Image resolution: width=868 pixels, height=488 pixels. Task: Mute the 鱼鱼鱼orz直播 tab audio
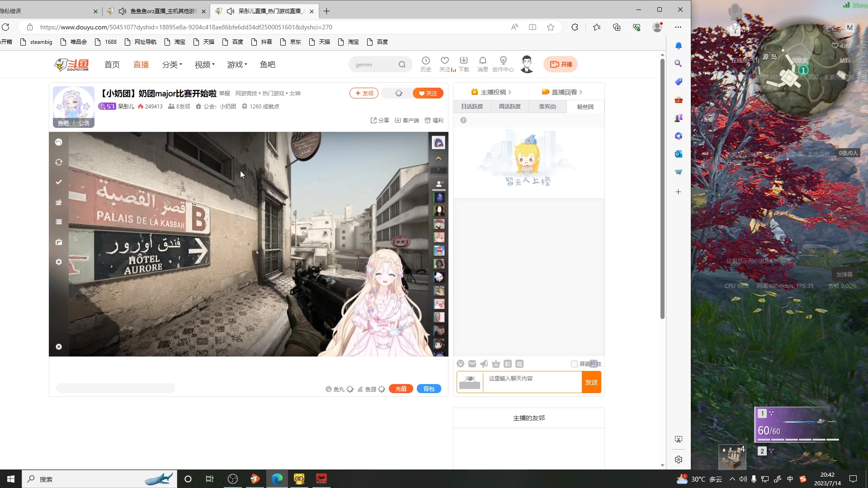122,11
